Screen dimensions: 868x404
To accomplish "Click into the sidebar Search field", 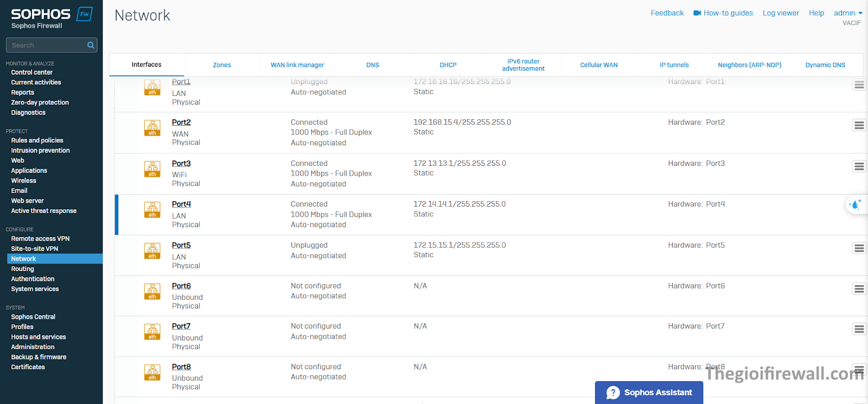I will tap(46, 46).
